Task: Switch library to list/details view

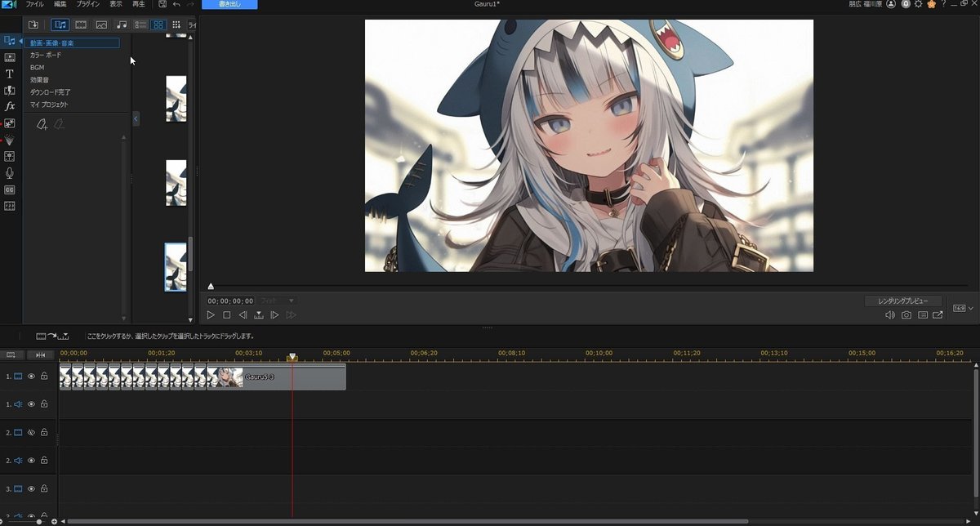Action: pyautogui.click(x=140, y=25)
